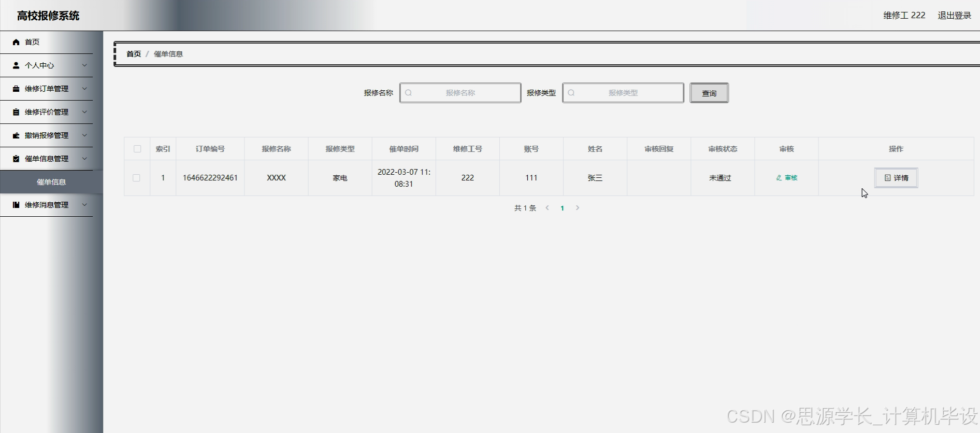Focus the 报修类型 input field
Screen dimensions: 980x433
coord(623,93)
